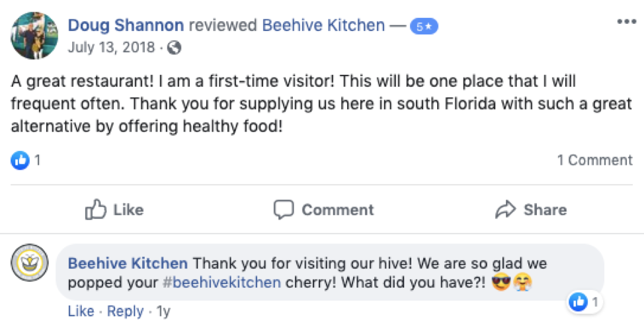Image resolution: width=644 pixels, height=325 pixels.
Task: View who reacted via count next to like icon
Action: pyautogui.click(x=38, y=160)
